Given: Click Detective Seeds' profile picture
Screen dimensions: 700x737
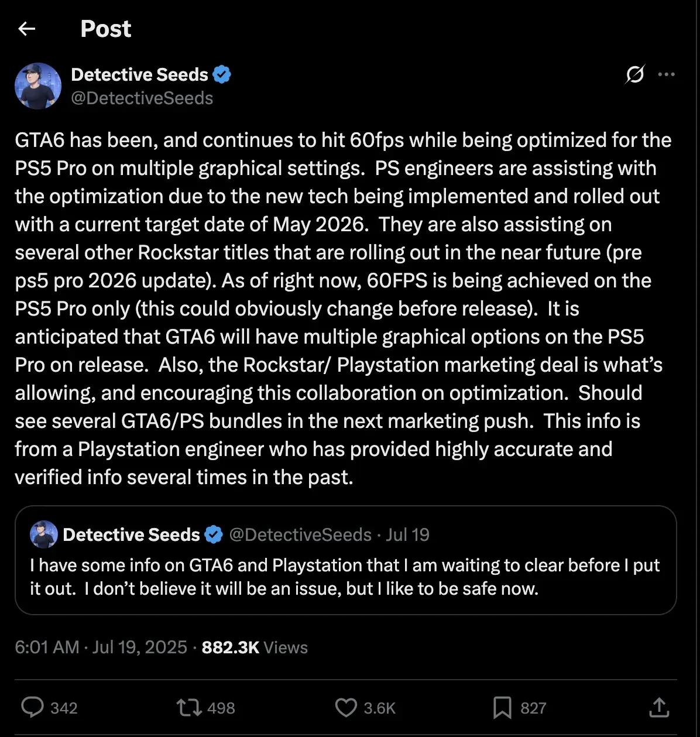Looking at the screenshot, I should click(37, 85).
